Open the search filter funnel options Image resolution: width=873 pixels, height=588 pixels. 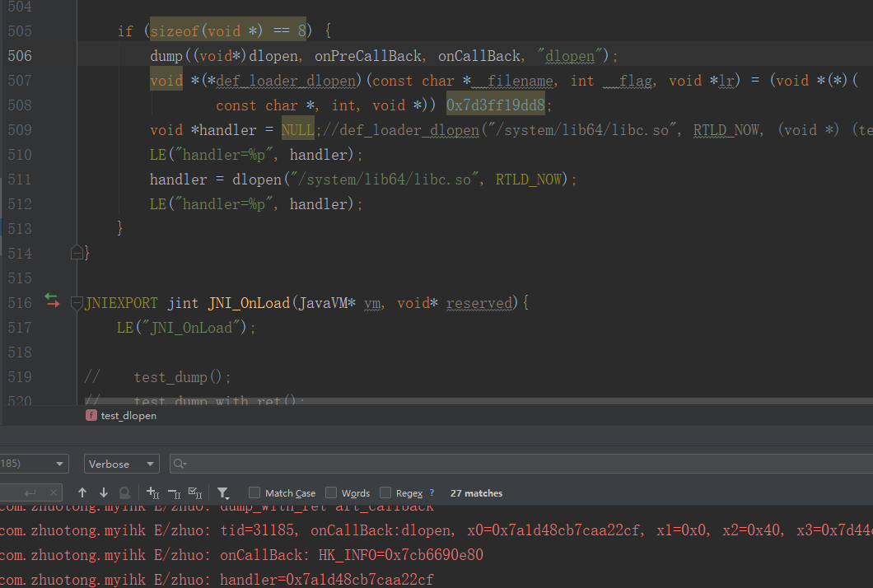point(223,492)
